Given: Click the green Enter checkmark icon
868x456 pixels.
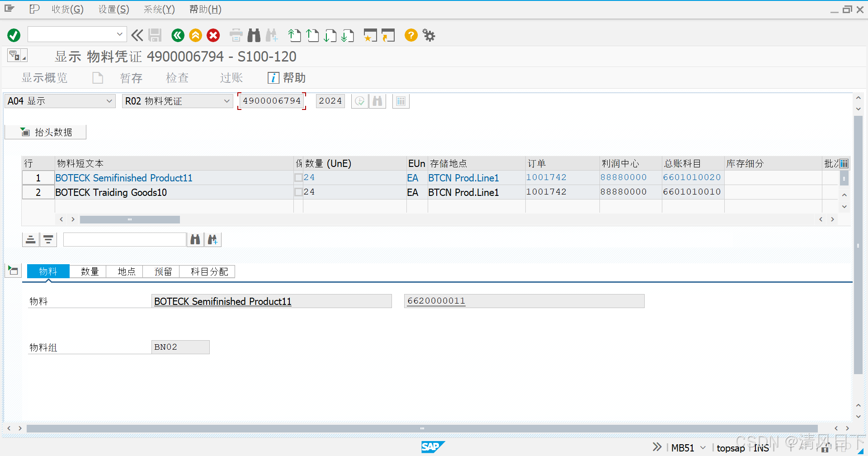Looking at the screenshot, I should coord(14,35).
